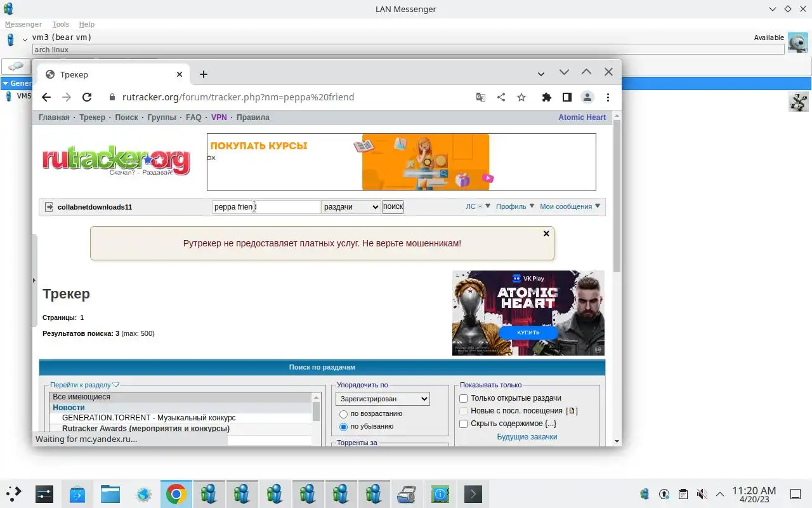View site info lock icon
Screen dimensions: 812x508
tap(112, 97)
